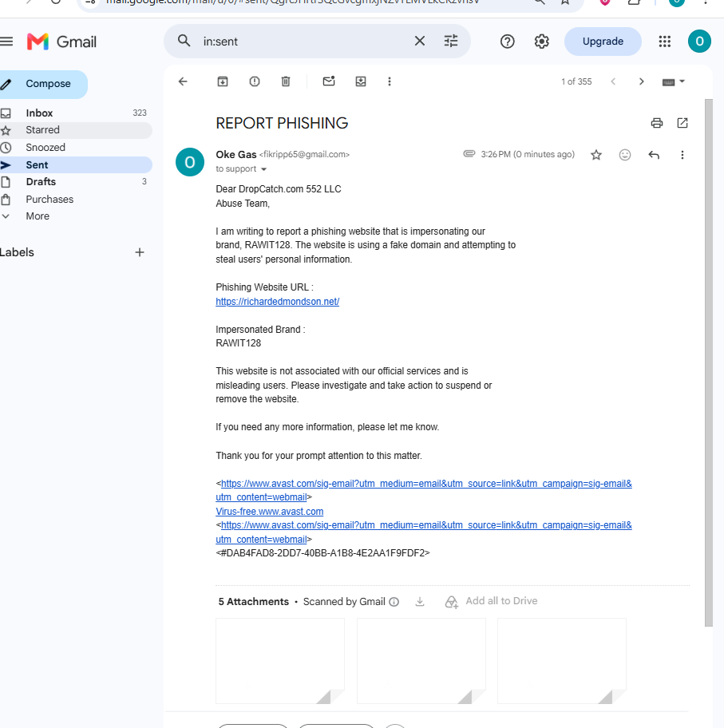Select the Sent folder

click(76, 164)
